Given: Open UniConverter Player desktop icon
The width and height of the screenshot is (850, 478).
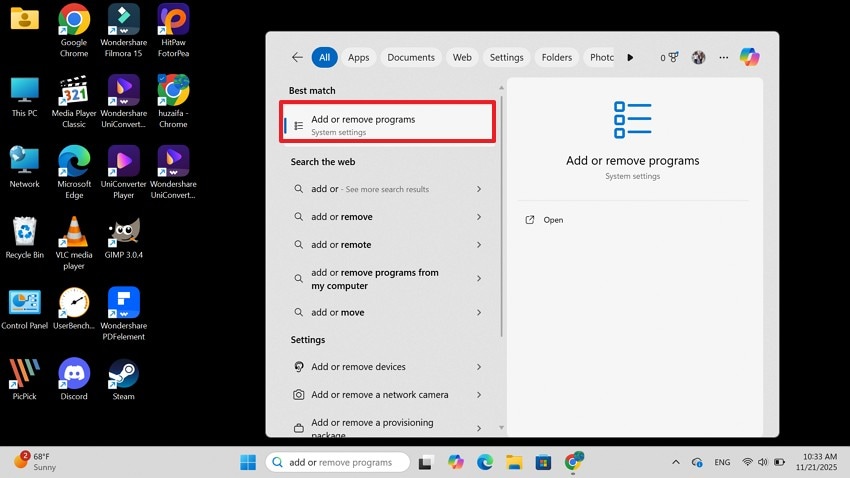Looking at the screenshot, I should point(124,172).
